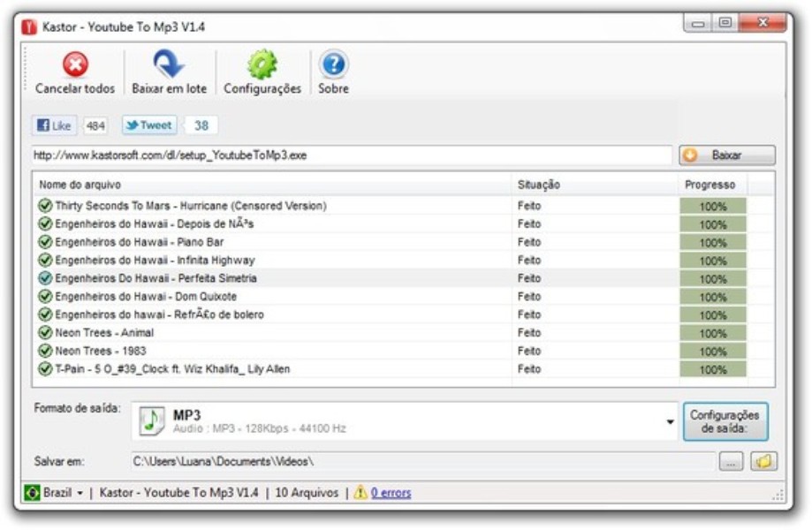This screenshot has height=530, width=812.
Task: Open Configurações via the green gear icon
Action: point(262,64)
